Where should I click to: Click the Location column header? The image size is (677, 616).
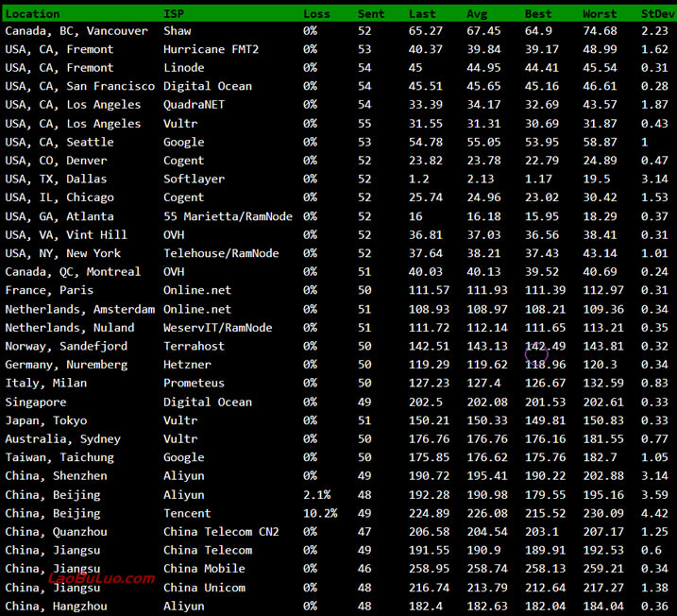(x=33, y=14)
